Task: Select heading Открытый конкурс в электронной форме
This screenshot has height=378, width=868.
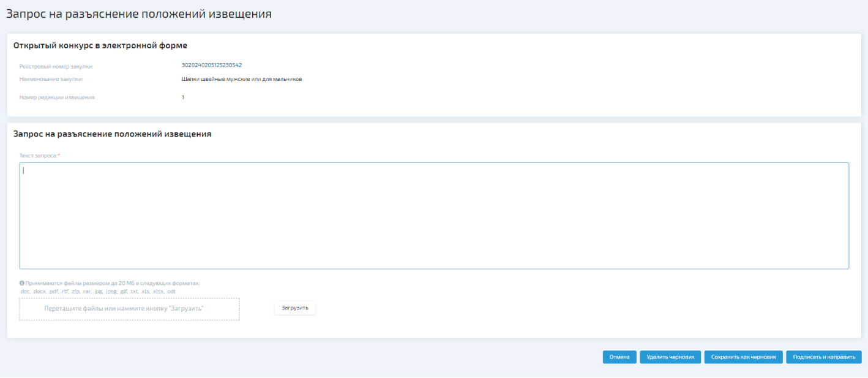Action: (100, 45)
